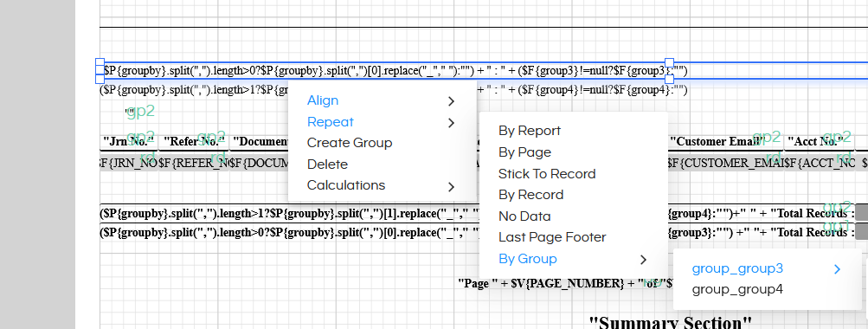868x329 pixels.
Task: Select By Report repeat option
Action: 530,131
